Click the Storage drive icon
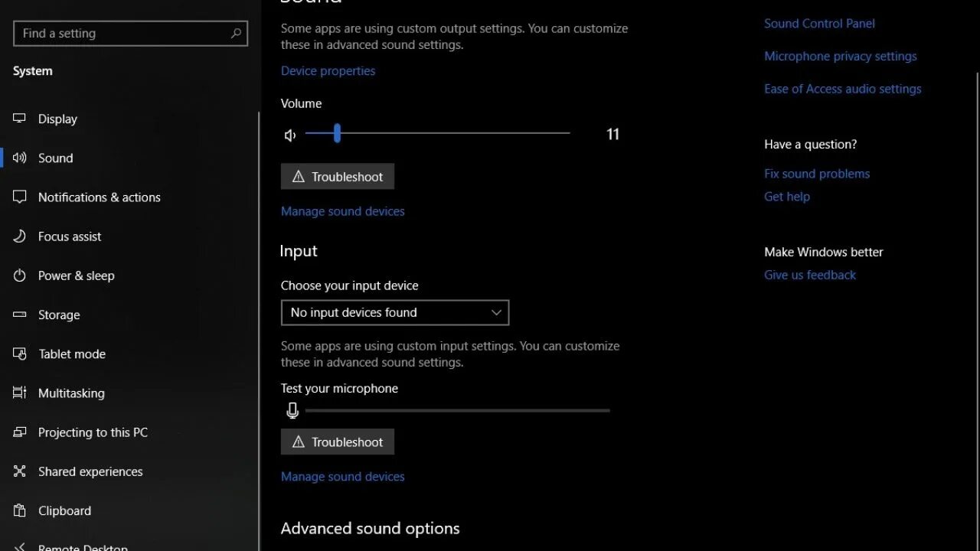Viewport: 980px width, 551px height. coord(20,315)
